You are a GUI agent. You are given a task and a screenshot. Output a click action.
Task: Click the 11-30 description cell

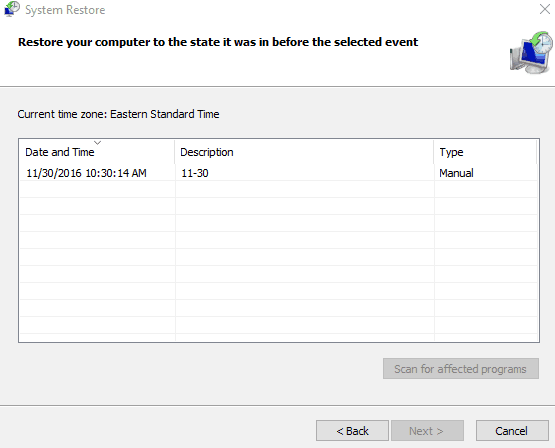coord(195,173)
